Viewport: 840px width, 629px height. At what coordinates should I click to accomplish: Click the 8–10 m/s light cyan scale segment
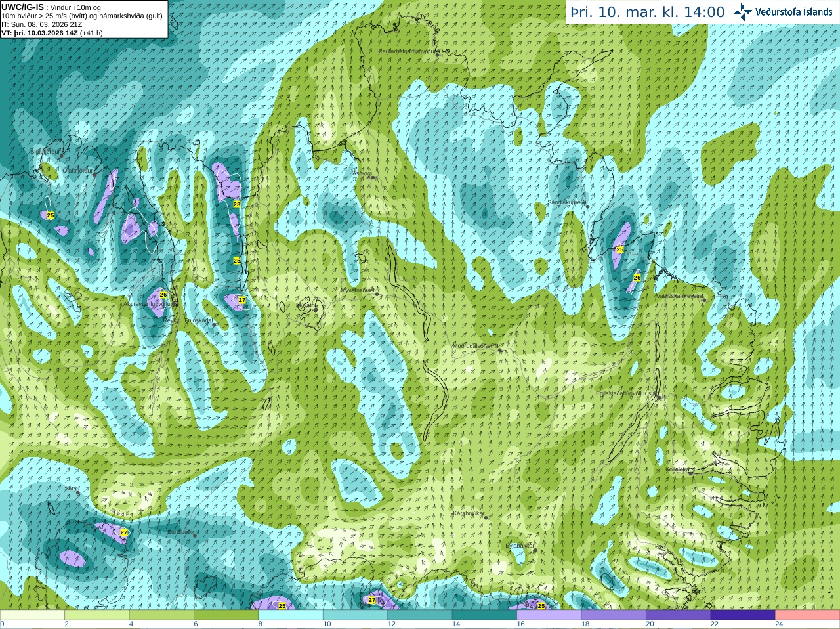[291, 615]
